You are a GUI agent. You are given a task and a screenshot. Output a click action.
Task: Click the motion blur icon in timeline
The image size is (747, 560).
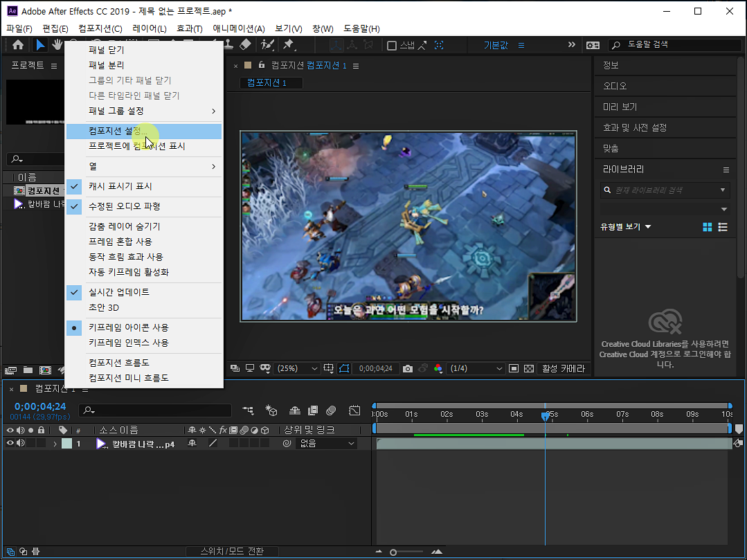tap(331, 410)
